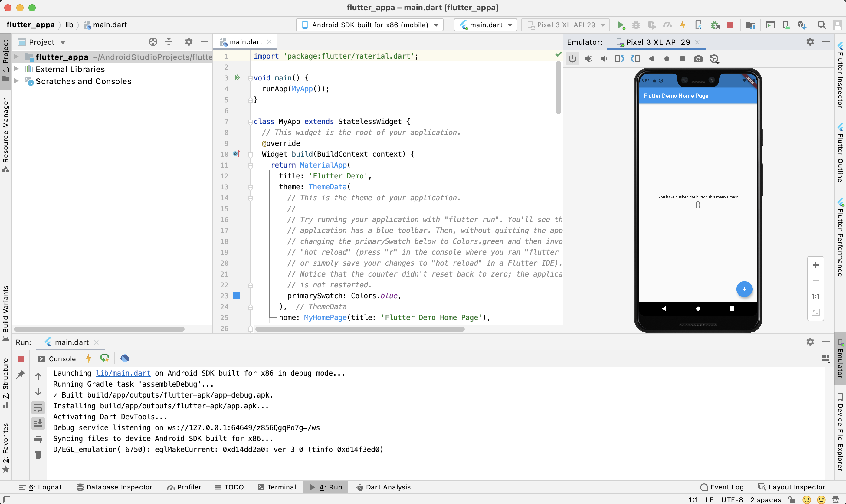Open Search Everywhere with the magnifier icon

click(x=821, y=25)
